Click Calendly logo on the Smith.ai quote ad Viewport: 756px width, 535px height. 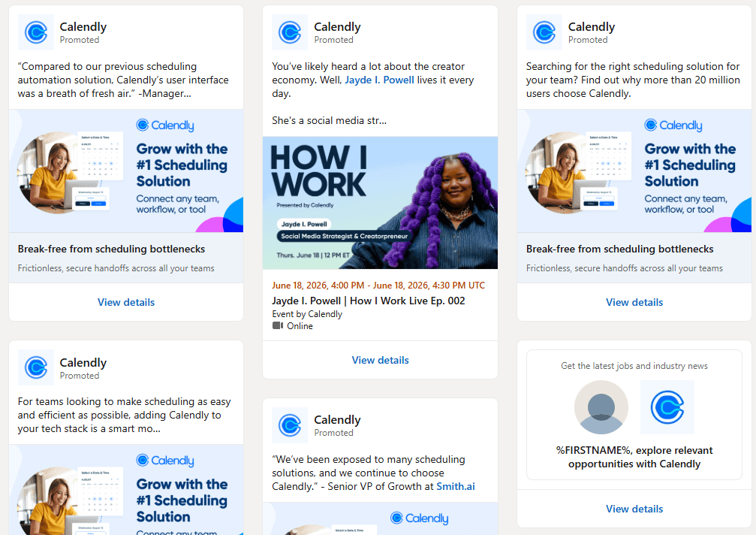(290, 425)
